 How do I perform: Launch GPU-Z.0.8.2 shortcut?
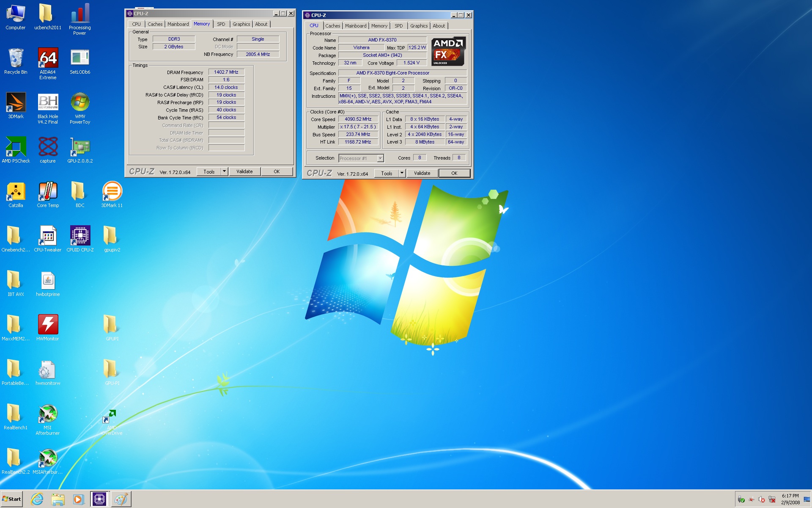click(80, 150)
